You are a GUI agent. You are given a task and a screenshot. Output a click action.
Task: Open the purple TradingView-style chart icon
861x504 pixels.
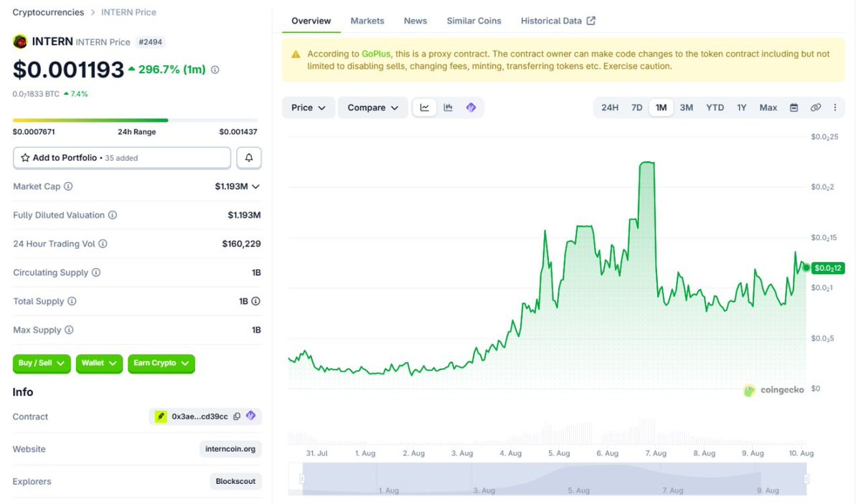coord(471,108)
